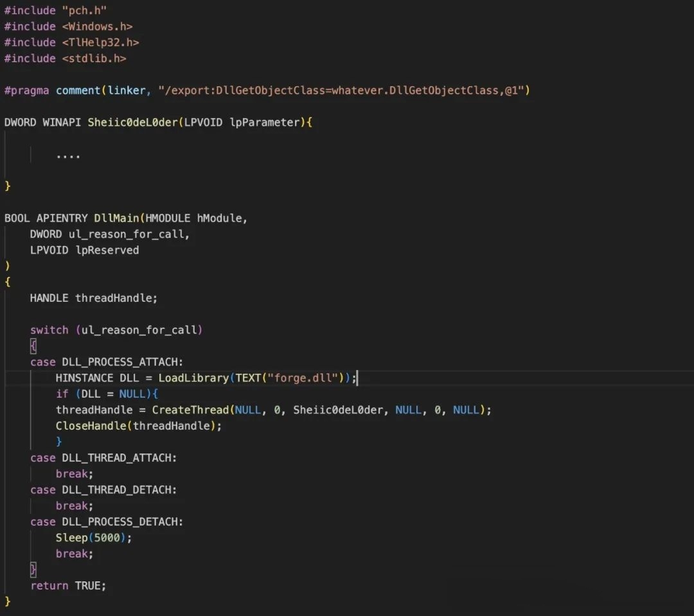Click the DLL_PROCESS_ATTACH case label

coord(122,362)
